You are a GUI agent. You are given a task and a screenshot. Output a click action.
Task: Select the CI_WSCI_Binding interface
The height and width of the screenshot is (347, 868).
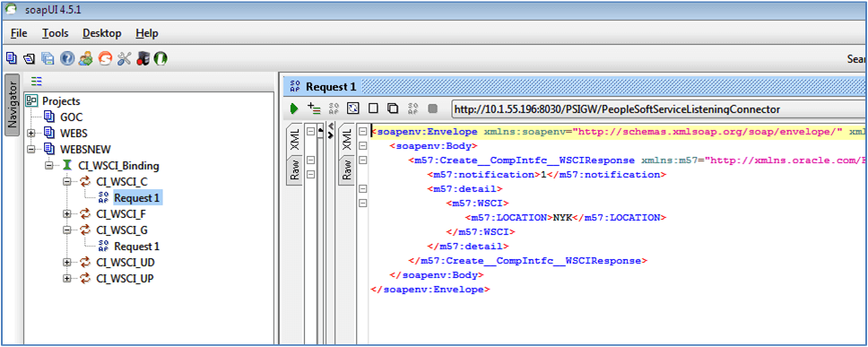click(x=117, y=166)
